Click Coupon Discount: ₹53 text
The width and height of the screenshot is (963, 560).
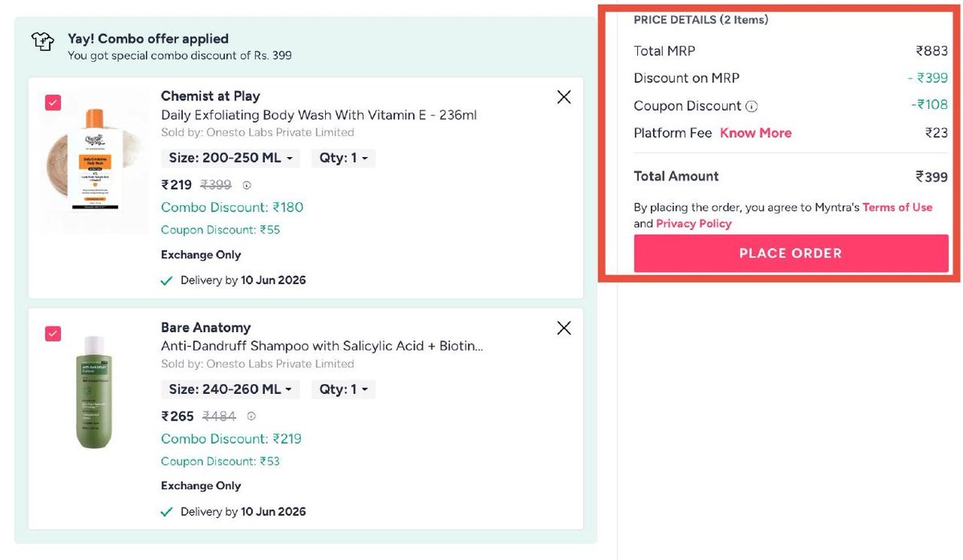(x=221, y=461)
